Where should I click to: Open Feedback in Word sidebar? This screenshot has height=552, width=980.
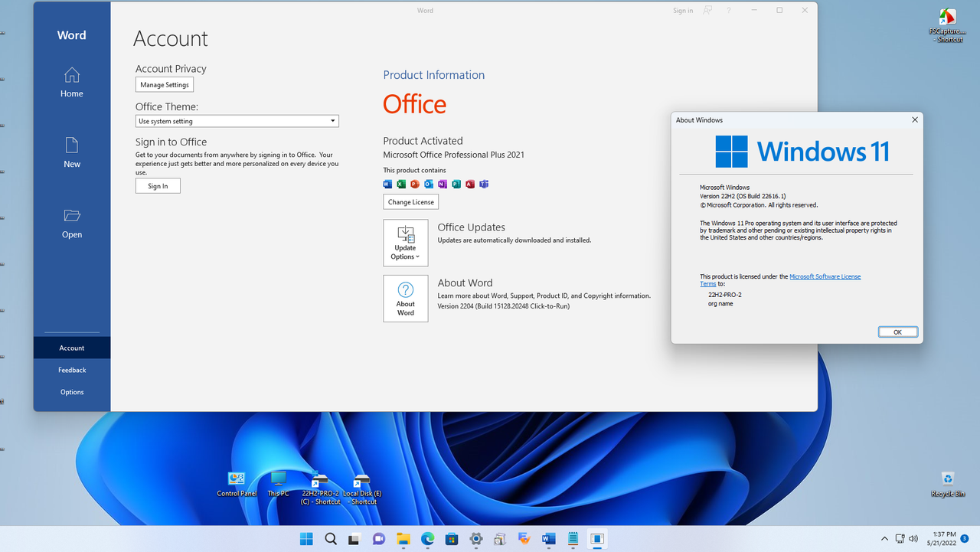pos(72,370)
